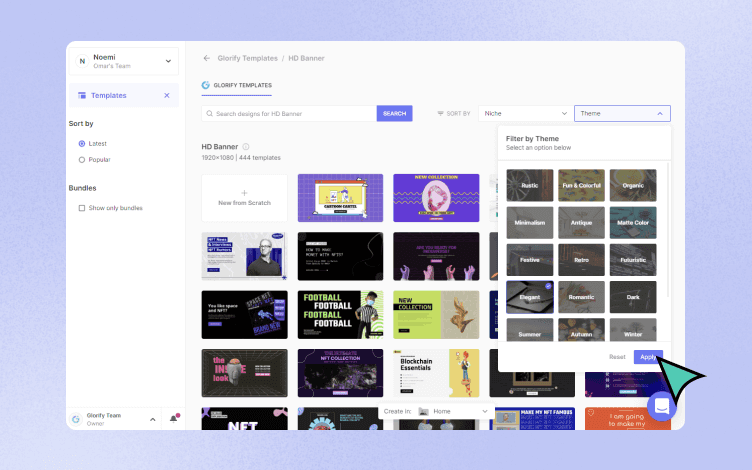Open the NFT News & Interviews template
Image resolution: width=752 pixels, height=470 pixels.
[244, 256]
